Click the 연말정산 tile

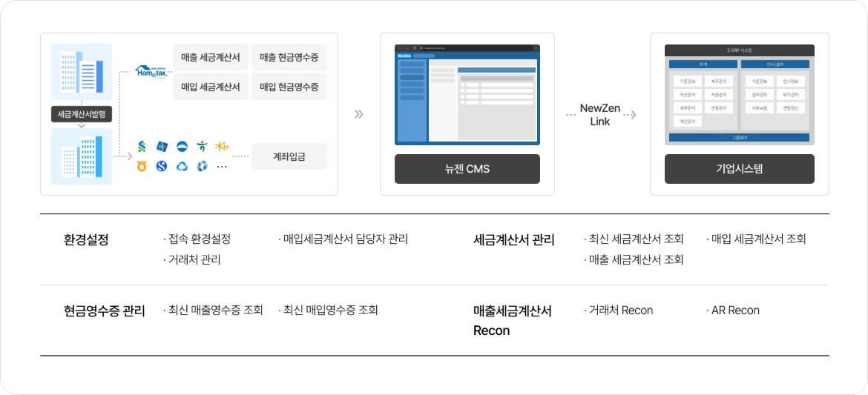pos(791,108)
